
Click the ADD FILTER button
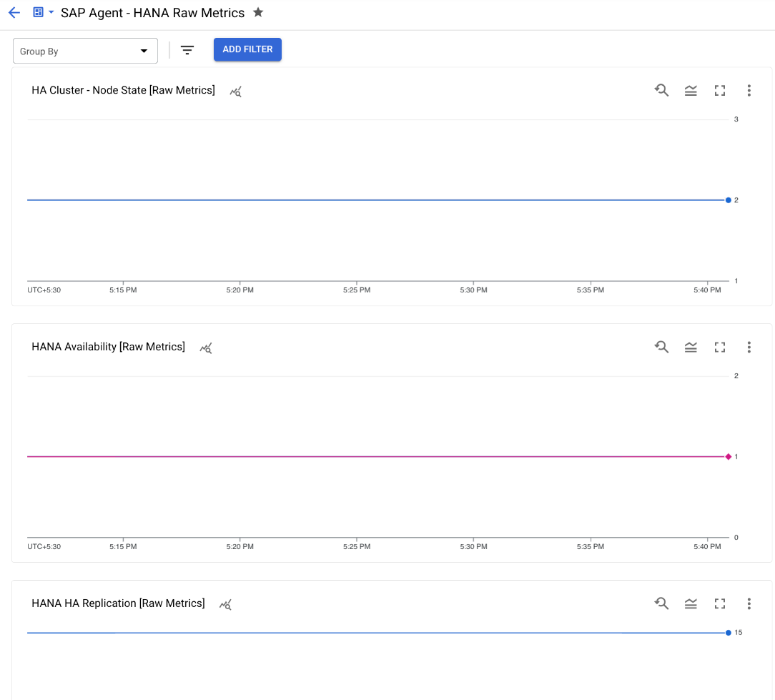tap(247, 49)
